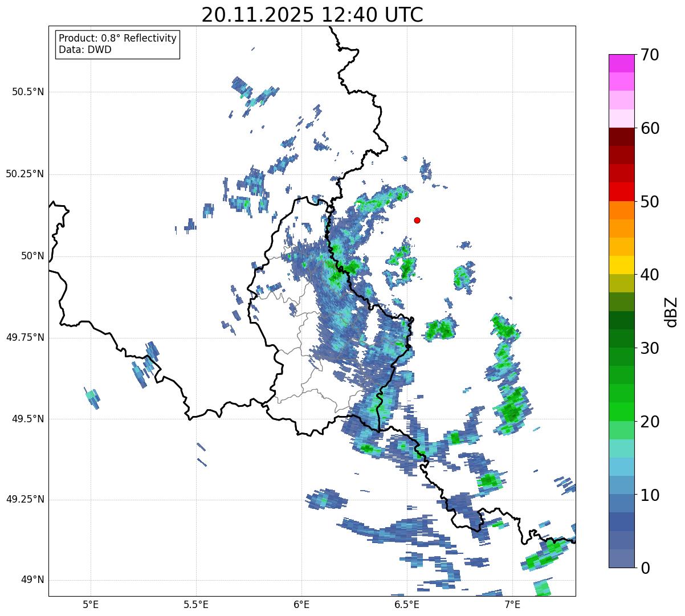Click the dBZ colorbar axis label
This screenshot has height=616, width=685.
tap(671, 312)
